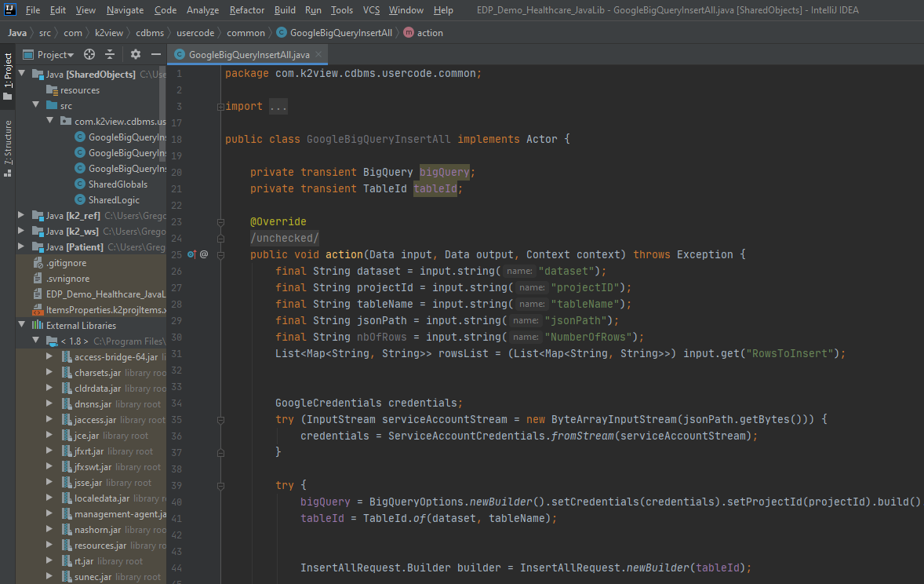The width and height of the screenshot is (924, 584).
Task: Open the Project view dropdown
Action: tap(55, 54)
